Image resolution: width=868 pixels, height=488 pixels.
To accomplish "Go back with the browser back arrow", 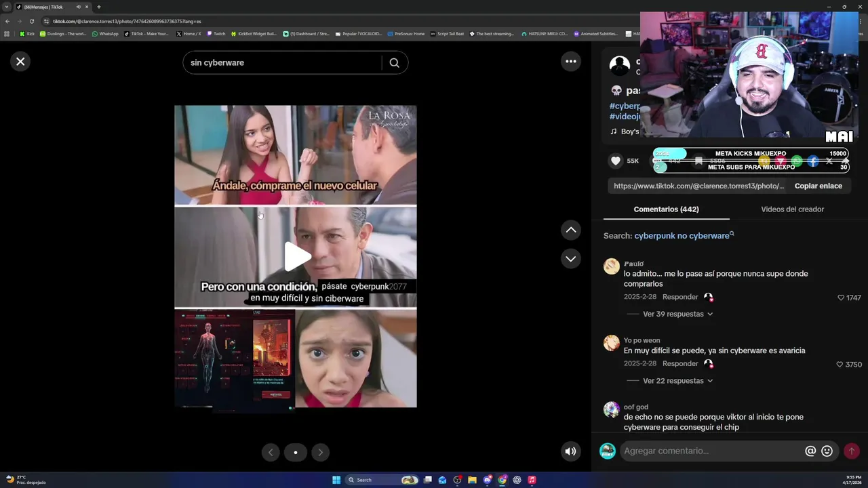I will (x=7, y=21).
